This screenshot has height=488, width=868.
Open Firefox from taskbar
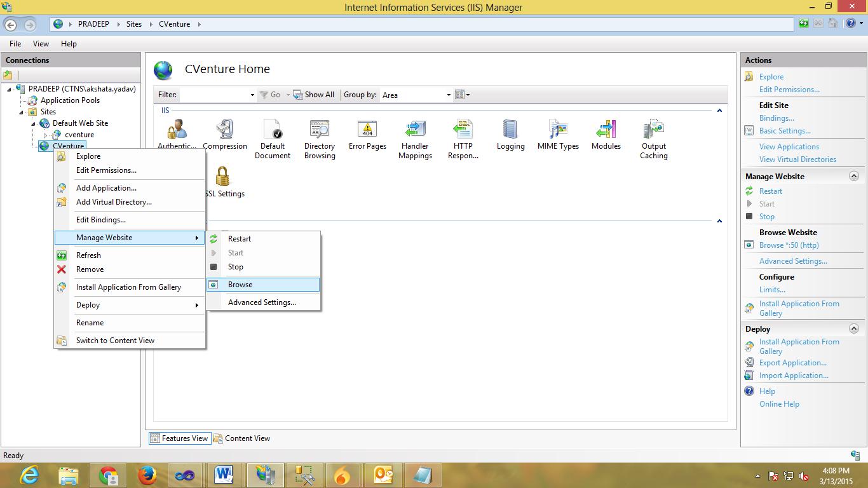click(147, 475)
